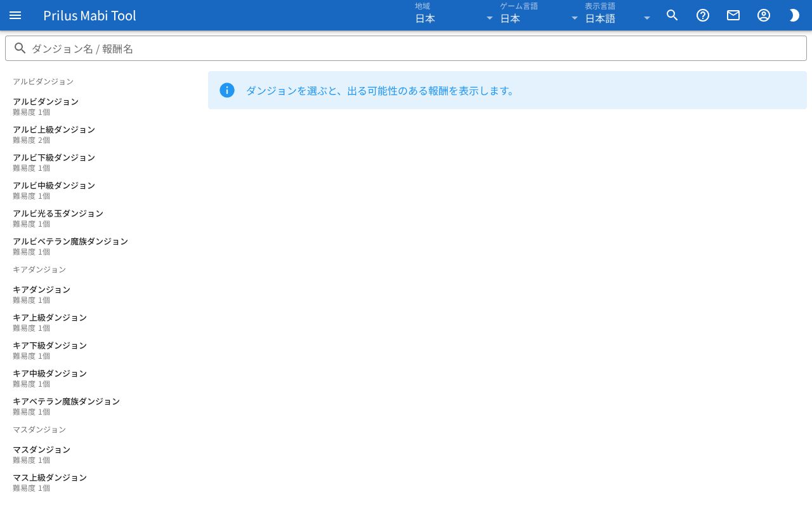The width and height of the screenshot is (812, 508).
Task: Click the キアダンジョン group header
Action: (39, 269)
